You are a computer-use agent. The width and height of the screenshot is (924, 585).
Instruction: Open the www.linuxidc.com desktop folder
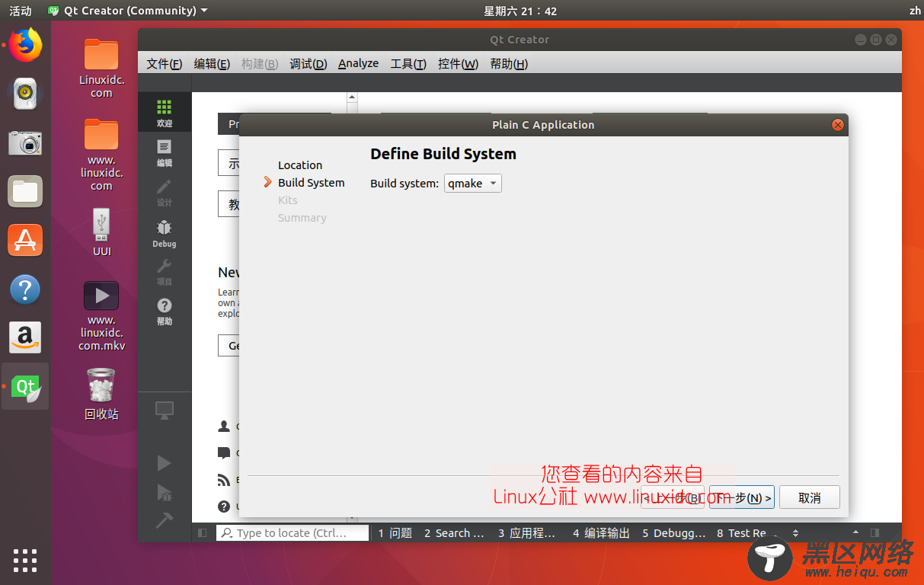coord(101,155)
